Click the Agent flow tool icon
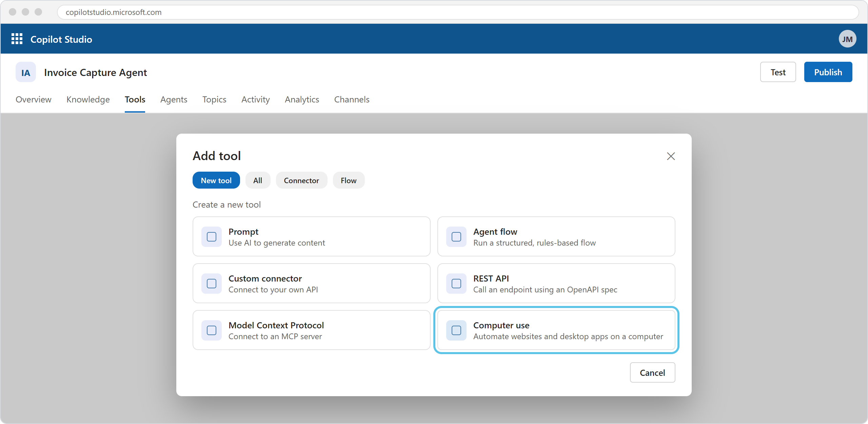The width and height of the screenshot is (868, 424). tap(456, 237)
